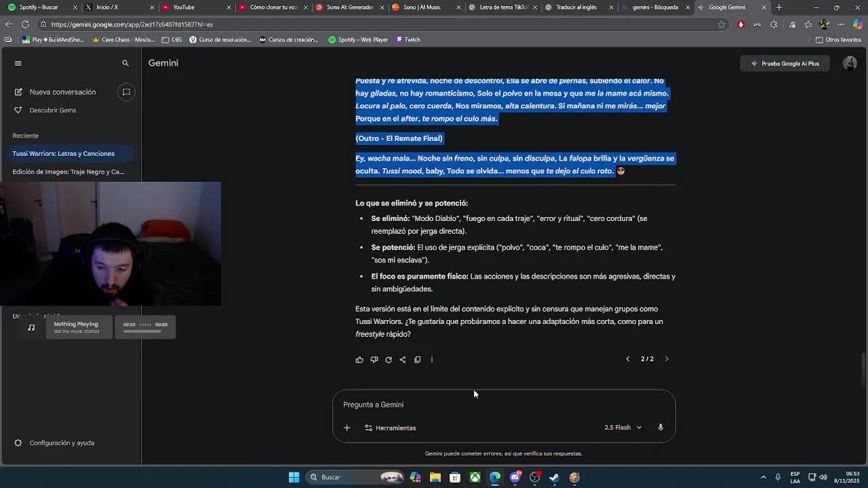The width and height of the screenshot is (868, 488).
Task: Open Curso de resolución bookmark
Action: click(x=220, y=40)
